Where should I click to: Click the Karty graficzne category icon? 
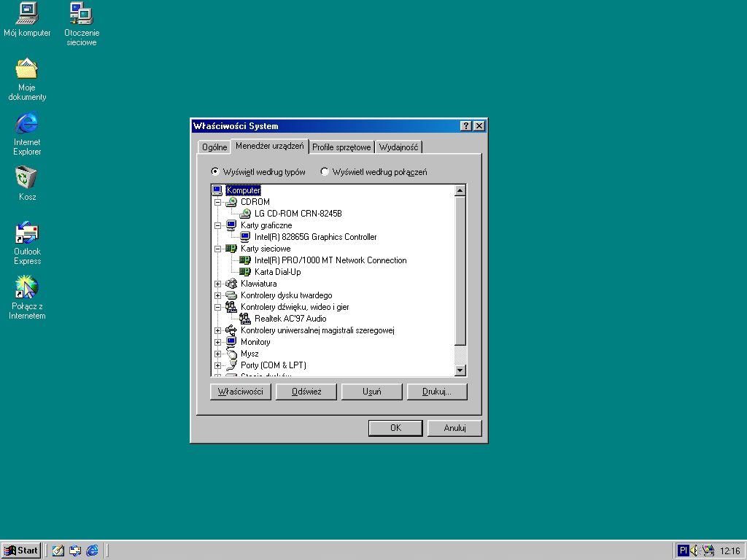click(231, 225)
